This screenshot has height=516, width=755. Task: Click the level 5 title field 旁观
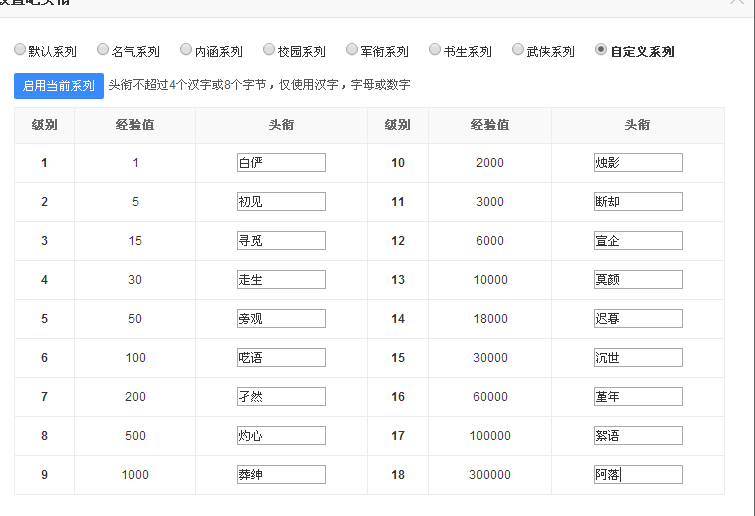tap(281, 318)
